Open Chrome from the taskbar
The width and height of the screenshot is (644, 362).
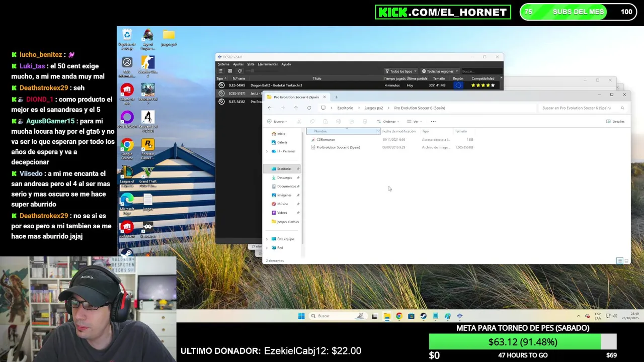398,316
